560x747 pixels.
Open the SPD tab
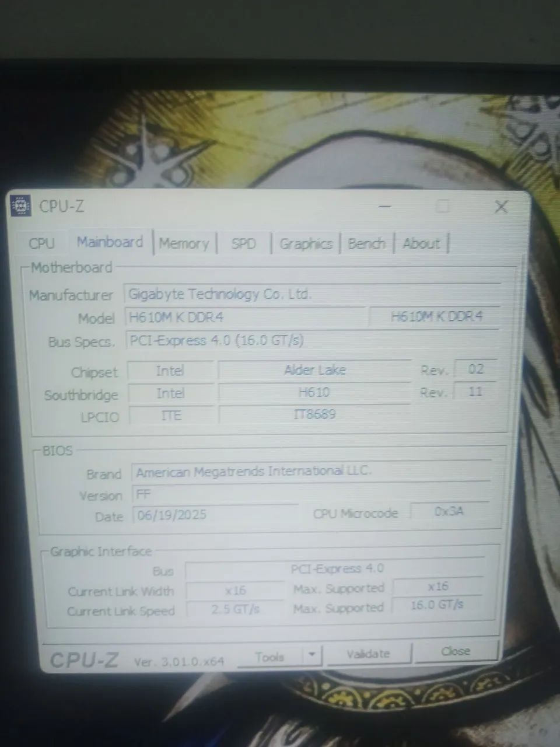[x=243, y=243]
